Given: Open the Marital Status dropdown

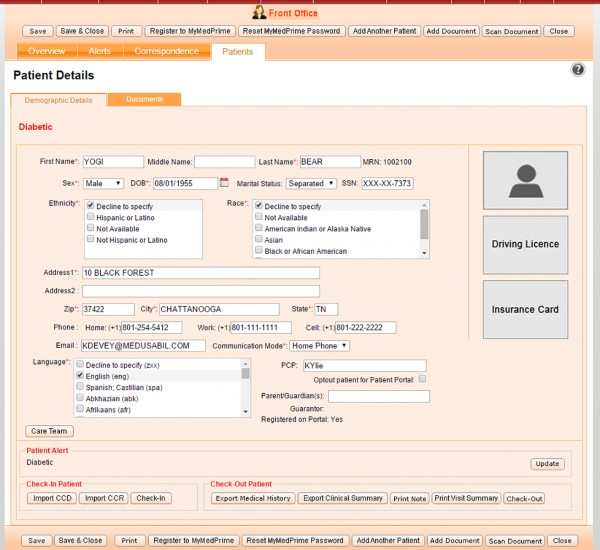Looking at the screenshot, I should point(311,183).
